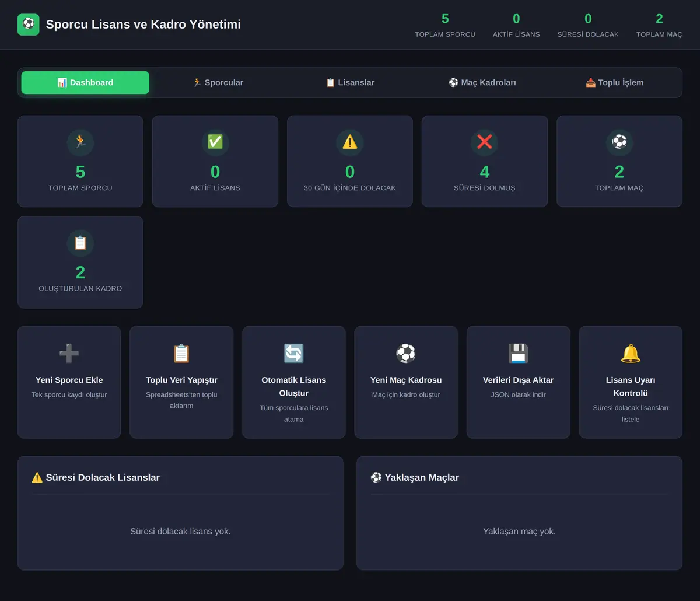Click the "AKTİF LİSANS" label on the dashboard stat card
Viewport: 700px width, 601px height.
point(215,188)
